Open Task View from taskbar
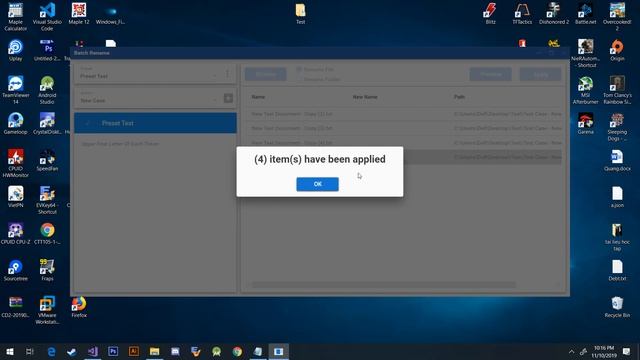The height and width of the screenshot is (360, 640). click(29, 351)
